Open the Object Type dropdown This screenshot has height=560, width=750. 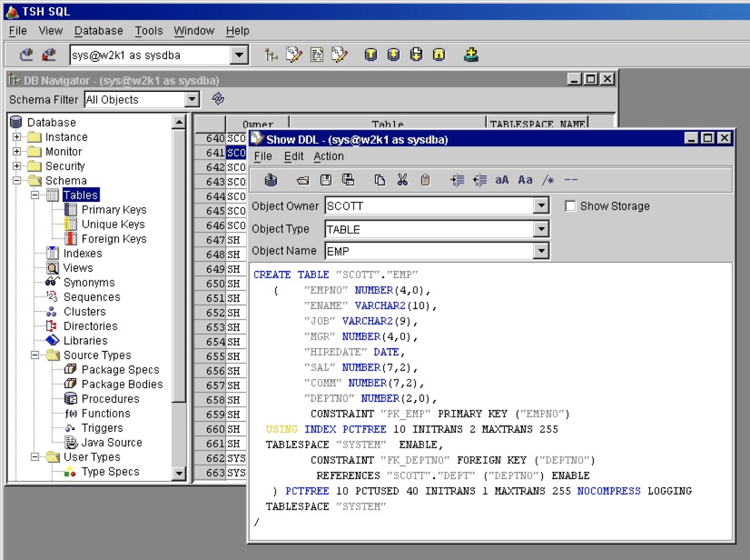point(541,229)
